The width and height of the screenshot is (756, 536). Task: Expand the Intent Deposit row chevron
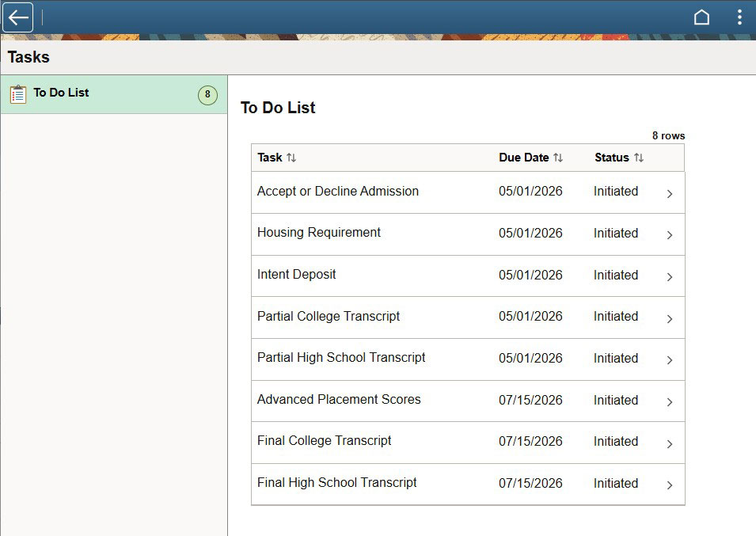670,277
